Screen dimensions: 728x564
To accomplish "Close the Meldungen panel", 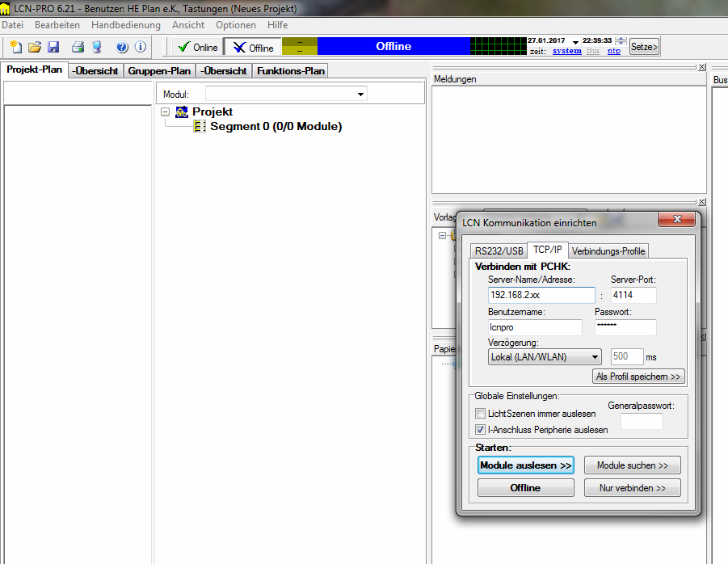I will (x=701, y=67).
